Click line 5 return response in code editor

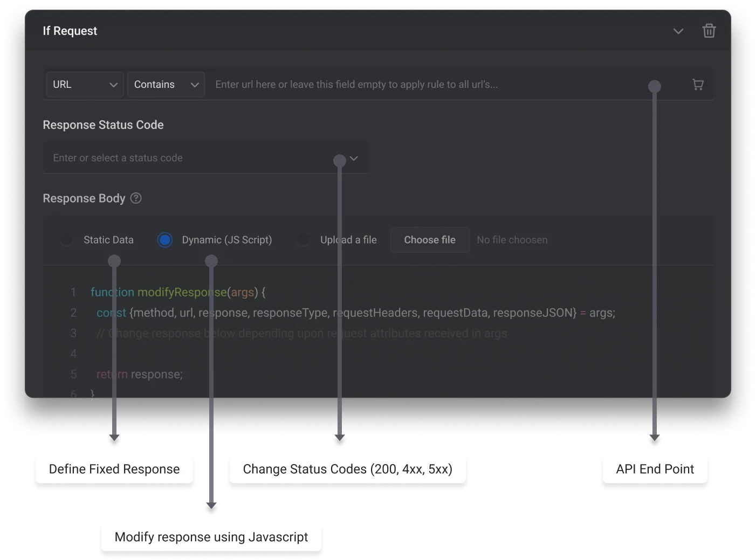click(140, 374)
